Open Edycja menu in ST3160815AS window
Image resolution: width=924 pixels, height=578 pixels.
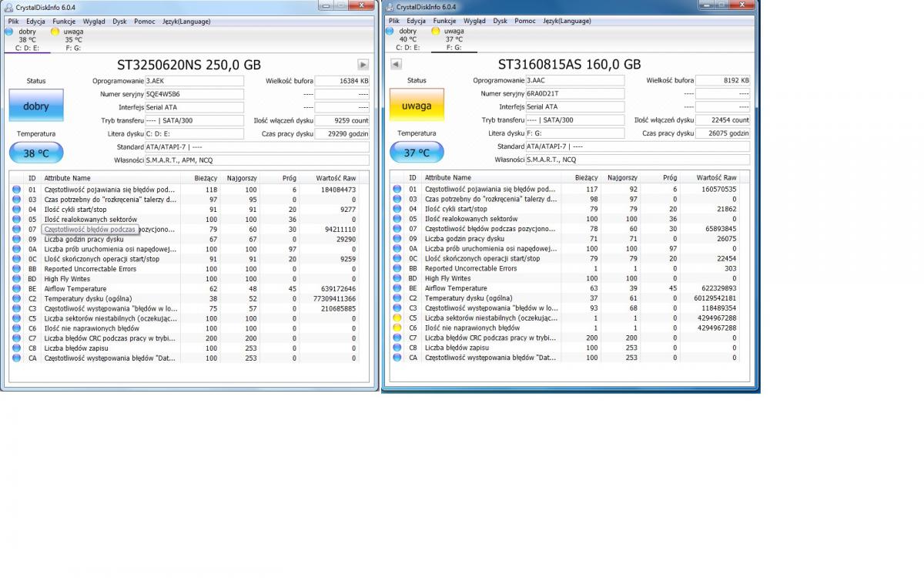pyautogui.click(x=417, y=21)
